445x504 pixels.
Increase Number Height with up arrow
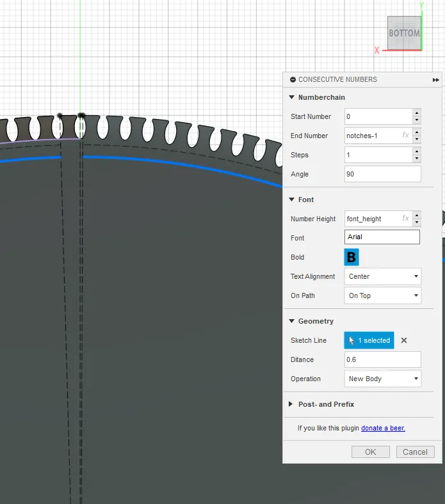coord(417,215)
